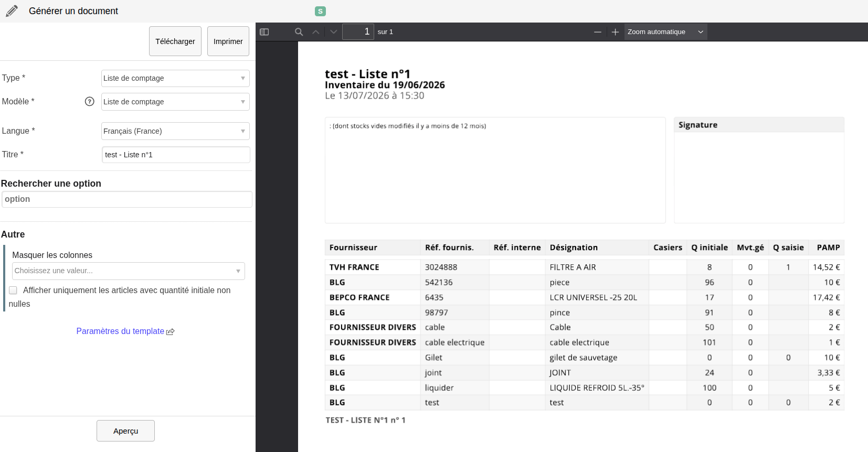Click the option search field

tap(127, 199)
